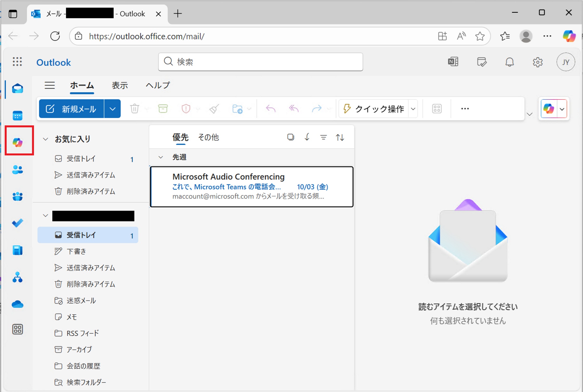Toggle the select-all messages checkbox icon
The height and width of the screenshot is (392, 583).
(290, 137)
